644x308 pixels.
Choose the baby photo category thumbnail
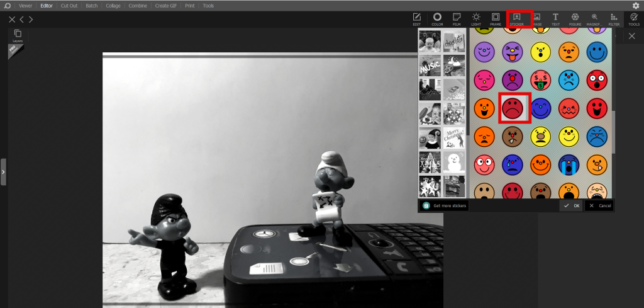[430, 42]
